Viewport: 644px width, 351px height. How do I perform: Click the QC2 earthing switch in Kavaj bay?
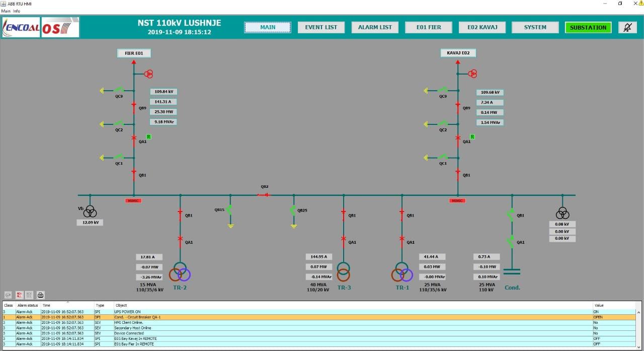click(x=443, y=123)
